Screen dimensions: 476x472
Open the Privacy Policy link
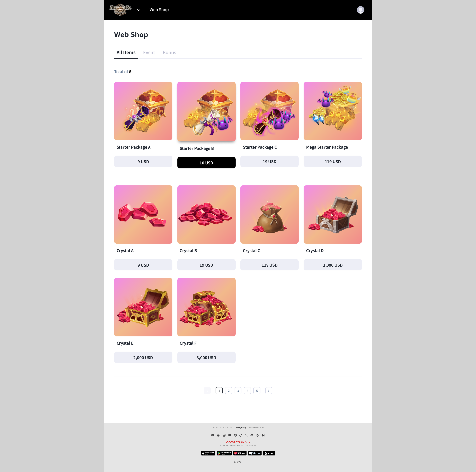pyautogui.click(x=240, y=428)
